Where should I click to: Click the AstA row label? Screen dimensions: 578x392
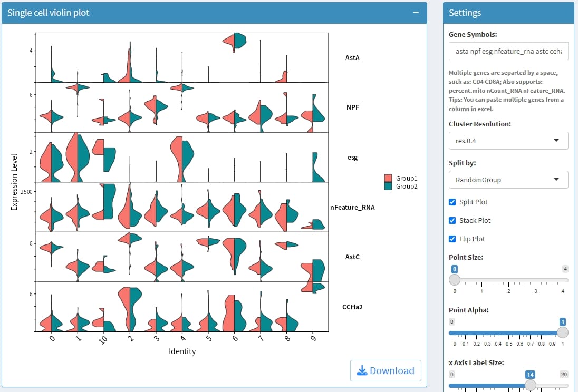pos(352,57)
